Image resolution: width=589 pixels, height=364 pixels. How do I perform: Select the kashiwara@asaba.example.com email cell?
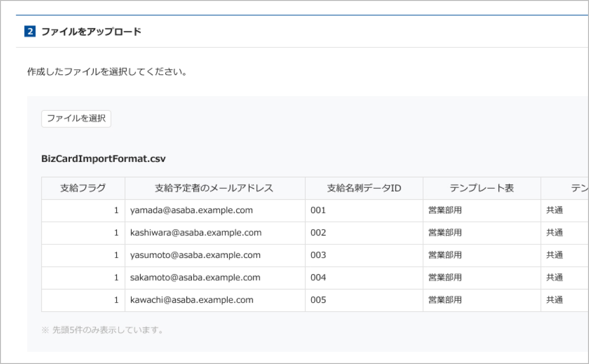tap(196, 233)
